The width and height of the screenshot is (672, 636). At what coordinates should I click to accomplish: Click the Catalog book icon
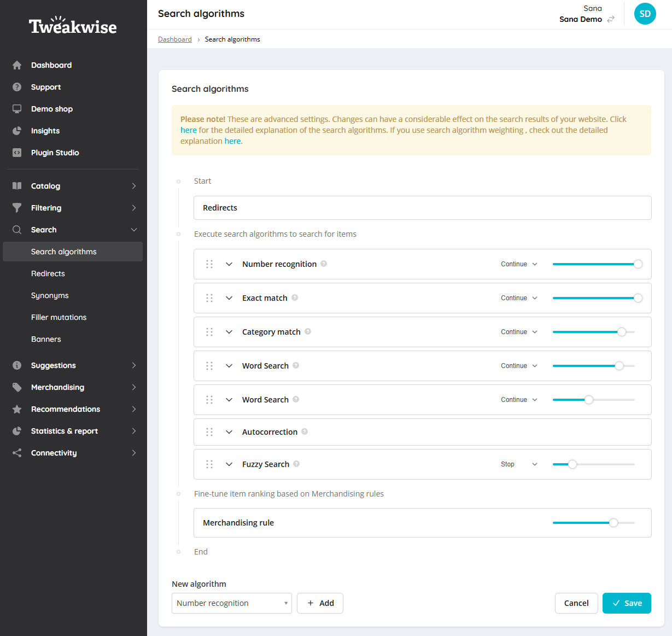coord(17,186)
